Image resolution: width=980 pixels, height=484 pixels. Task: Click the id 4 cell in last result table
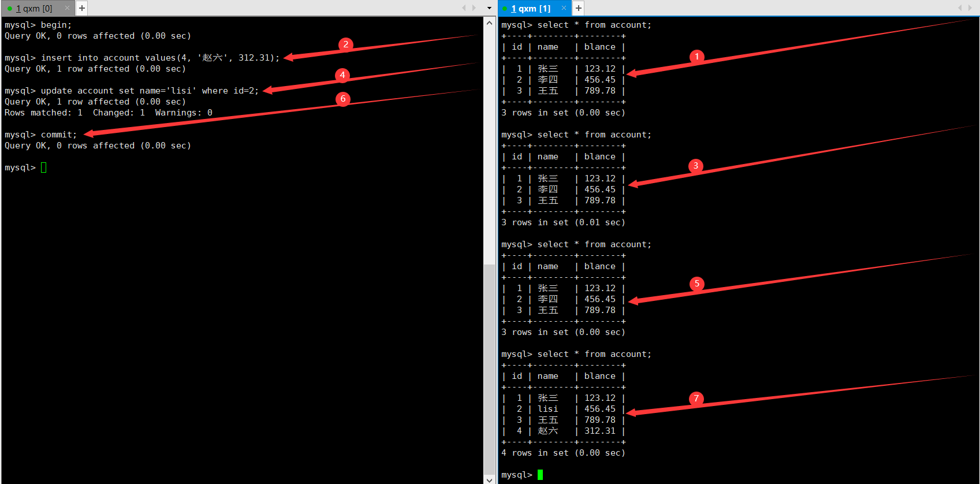tap(519, 431)
